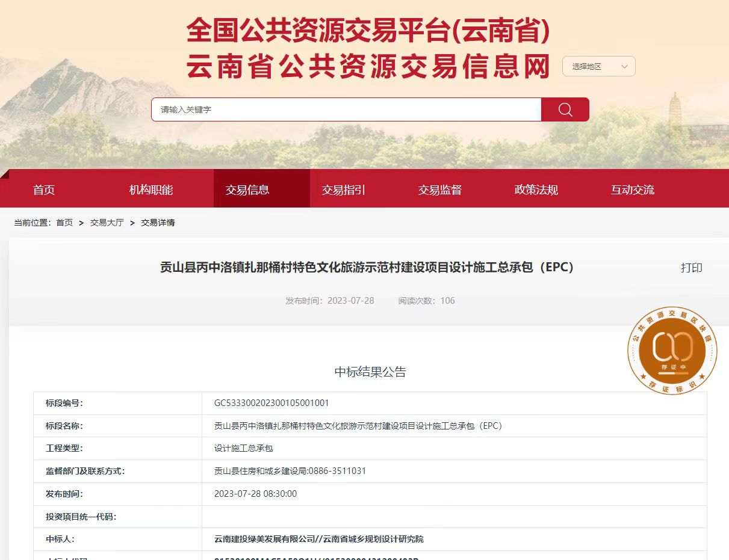This screenshot has width=729, height=560.
Task: Click the 打印 print link
Action: coord(691,268)
